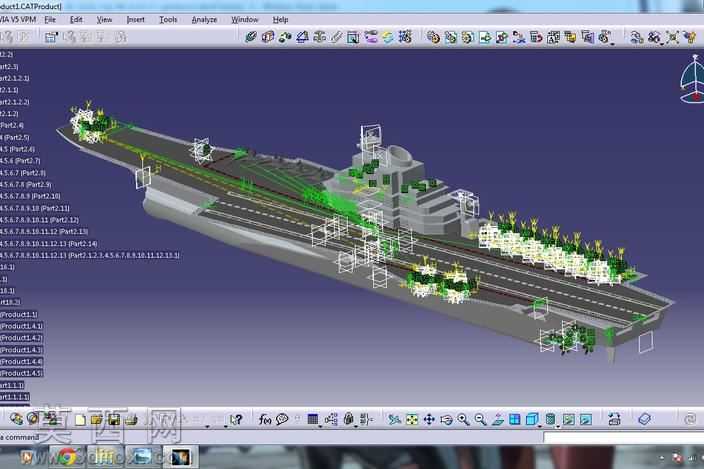Open the Insert menu
This screenshot has width=704, height=469.
(x=136, y=20)
